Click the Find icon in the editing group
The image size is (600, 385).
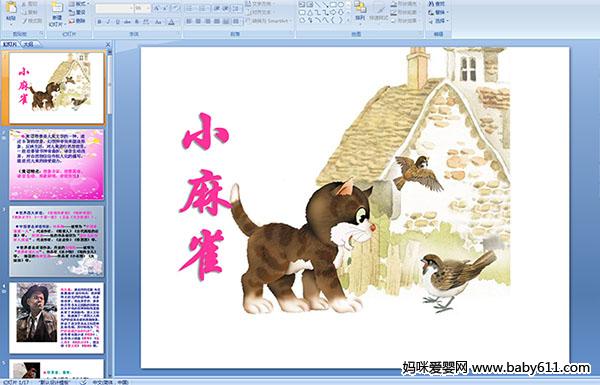point(437,4)
